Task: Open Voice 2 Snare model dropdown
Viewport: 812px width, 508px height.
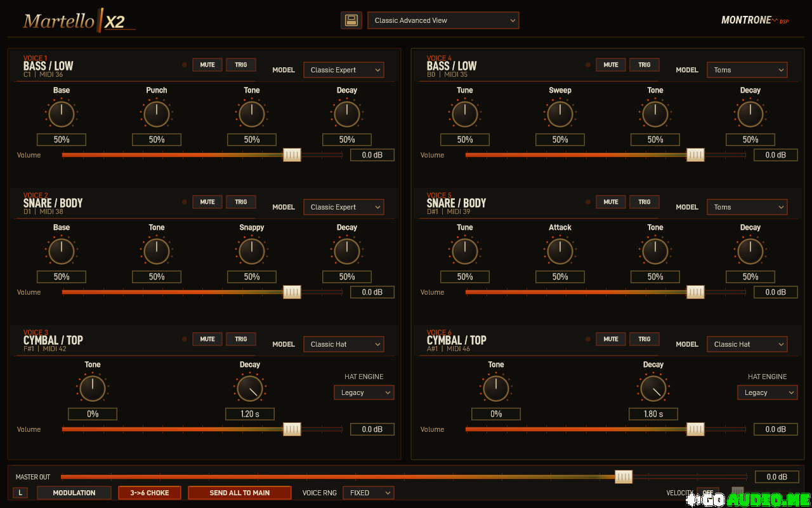Action: tap(344, 207)
